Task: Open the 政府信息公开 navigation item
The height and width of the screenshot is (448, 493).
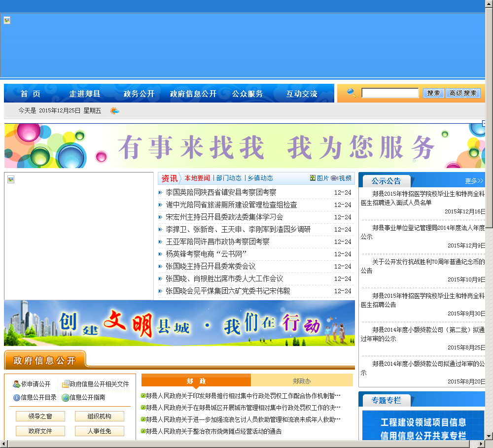Action: (193, 94)
